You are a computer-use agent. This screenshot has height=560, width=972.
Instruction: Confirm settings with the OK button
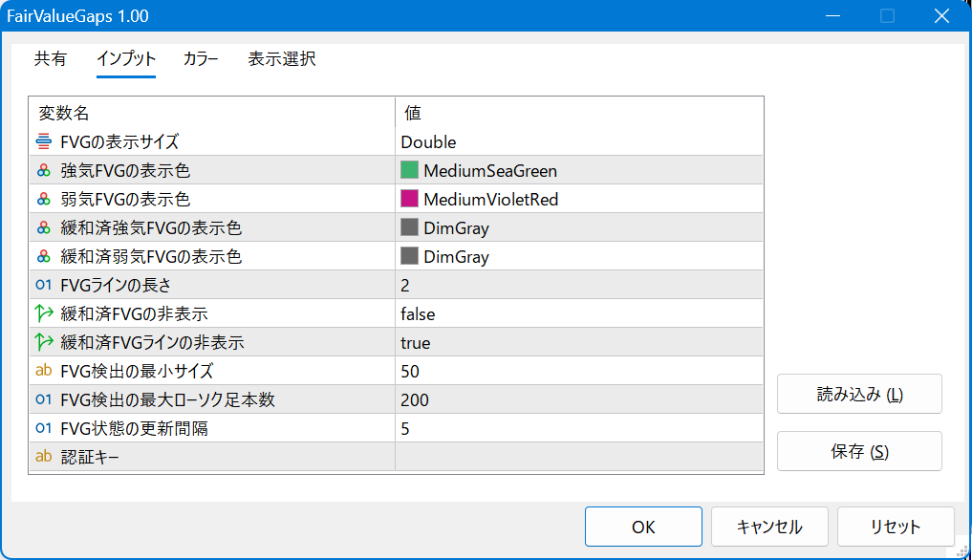pos(643,527)
